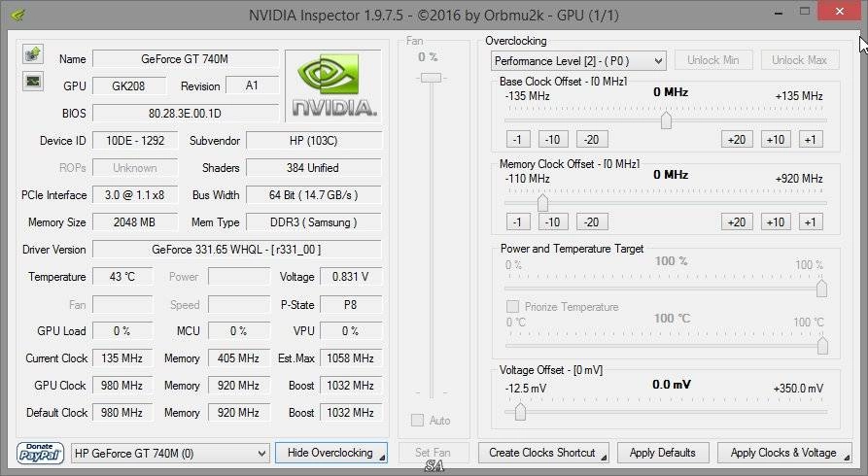868x476 pixels.
Task: Click +1 under Memory Clock Offset
Action: click(x=811, y=221)
